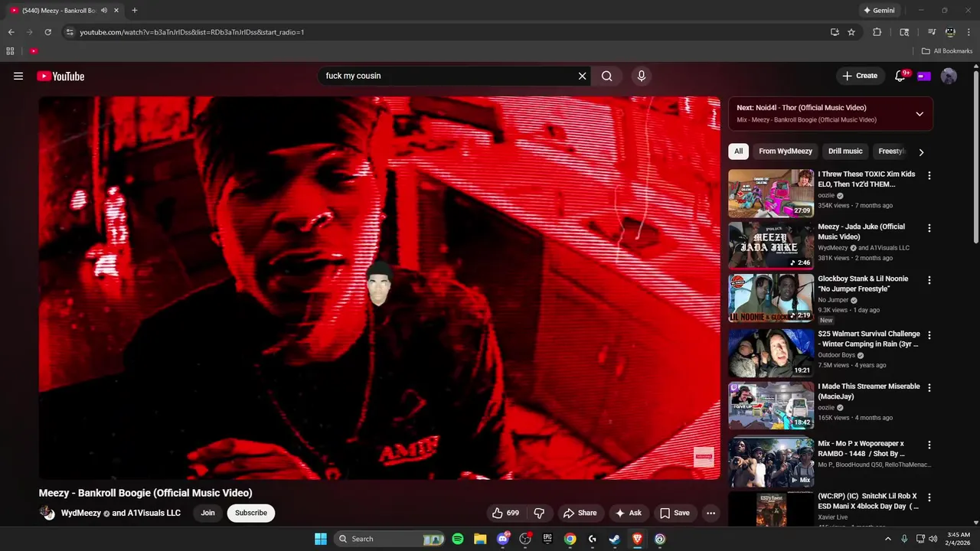Open Steam from the taskbar
The height and width of the screenshot is (551, 980).
pyautogui.click(x=614, y=539)
